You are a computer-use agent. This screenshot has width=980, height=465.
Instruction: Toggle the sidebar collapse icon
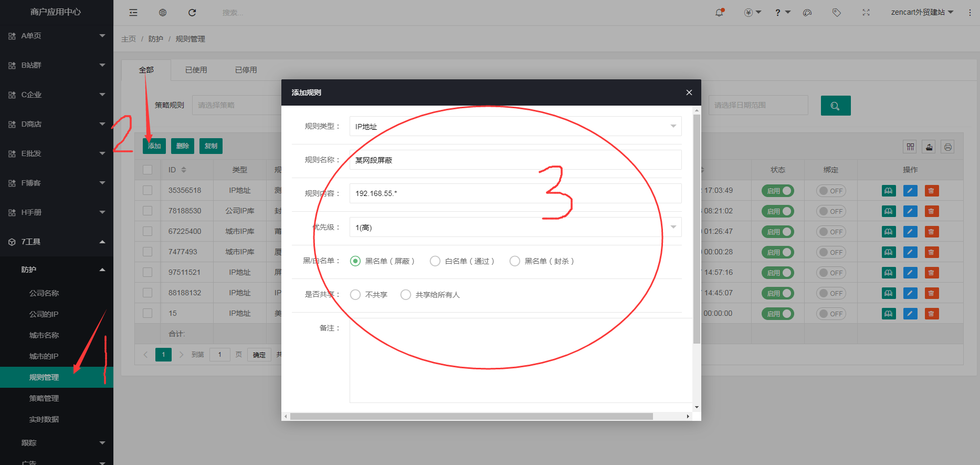[133, 13]
